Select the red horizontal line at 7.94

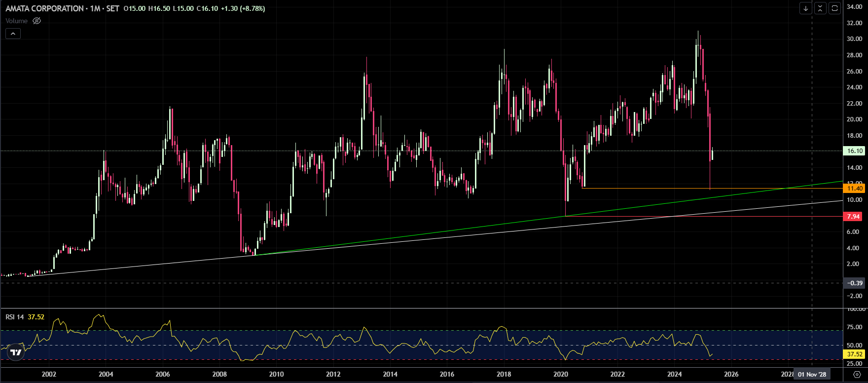(705, 216)
